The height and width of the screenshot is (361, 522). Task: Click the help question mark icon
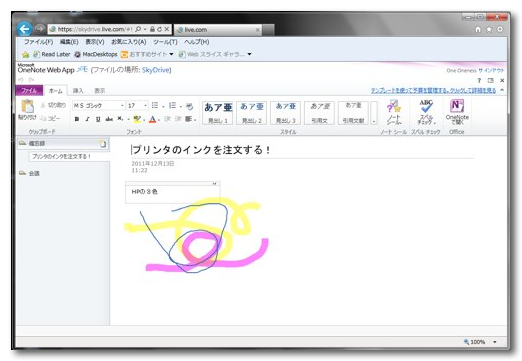point(479,80)
